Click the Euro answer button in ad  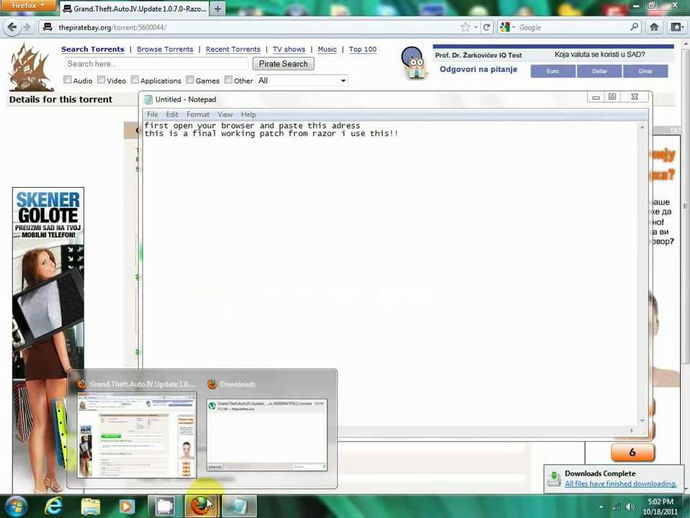(x=553, y=71)
